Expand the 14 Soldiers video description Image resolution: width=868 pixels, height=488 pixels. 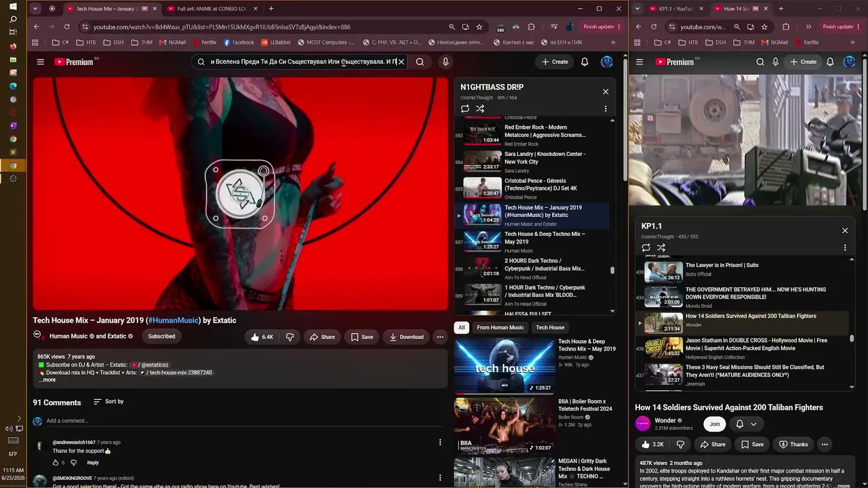click(842, 486)
